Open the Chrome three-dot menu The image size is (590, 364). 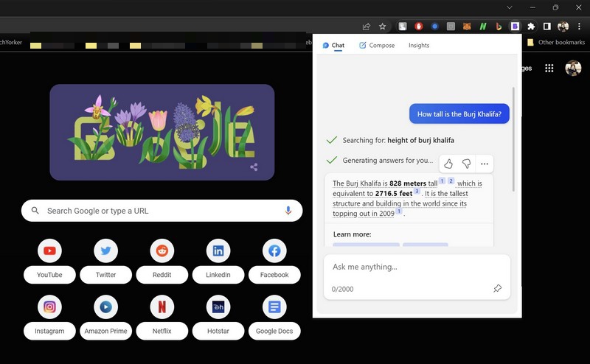pyautogui.click(x=579, y=27)
